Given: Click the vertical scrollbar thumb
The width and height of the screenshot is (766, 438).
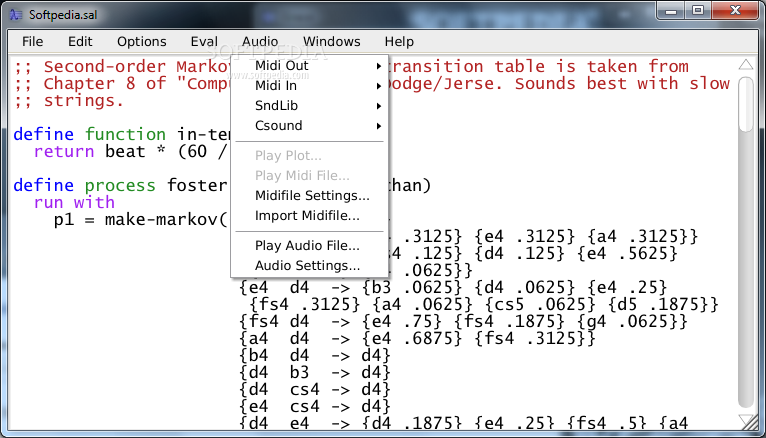Looking at the screenshot, I should [x=745, y=104].
